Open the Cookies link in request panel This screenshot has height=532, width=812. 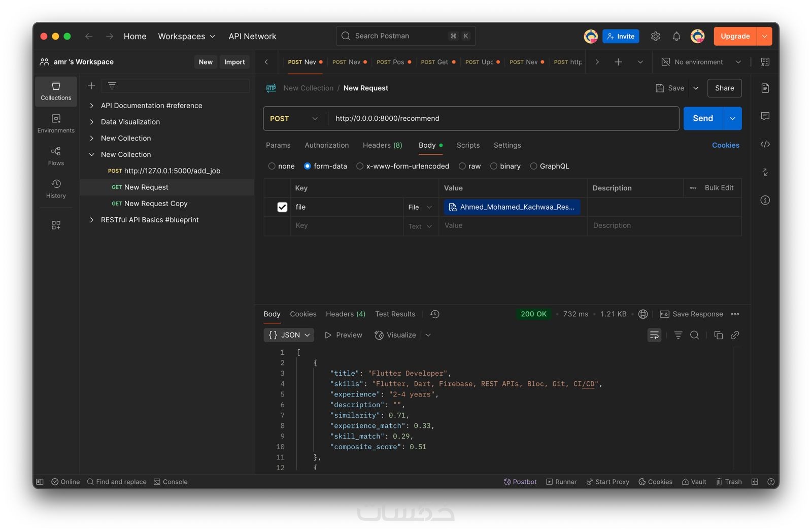(726, 145)
